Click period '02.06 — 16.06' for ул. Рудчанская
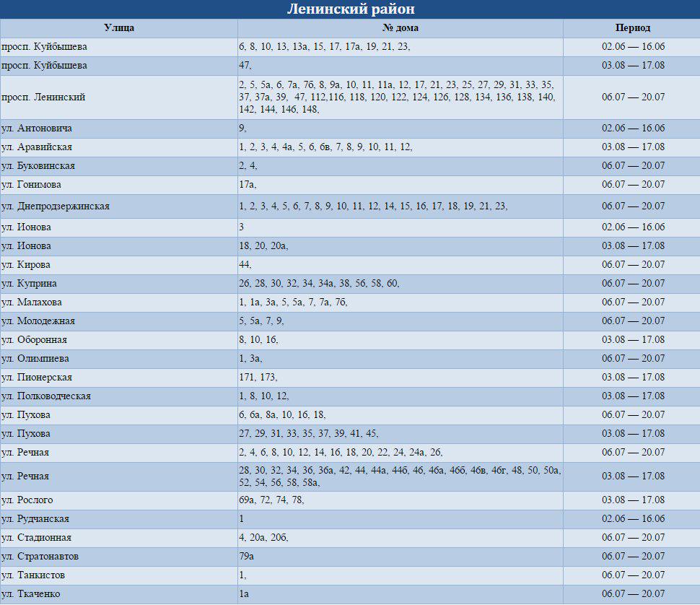Viewport: 700px width, 605px height. [x=633, y=518]
